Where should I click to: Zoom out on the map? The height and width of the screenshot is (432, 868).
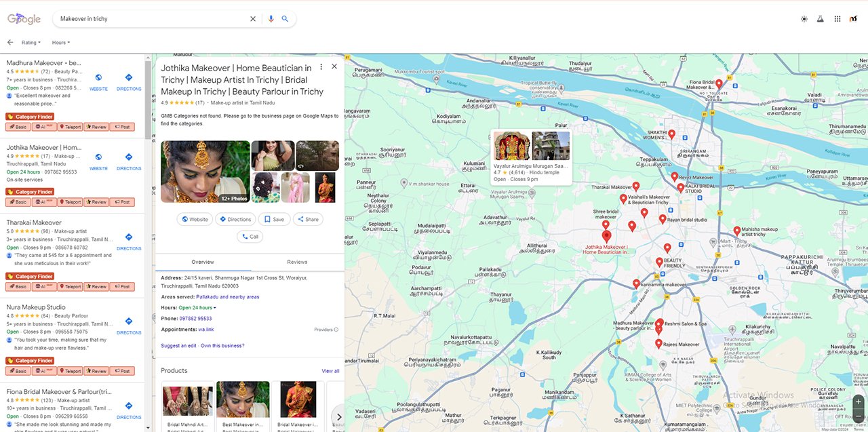pyautogui.click(x=859, y=415)
